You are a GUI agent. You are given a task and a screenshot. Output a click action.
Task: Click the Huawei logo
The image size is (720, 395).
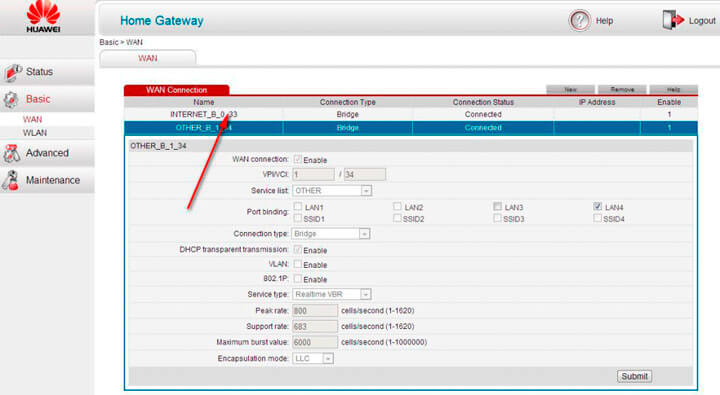click(43, 17)
